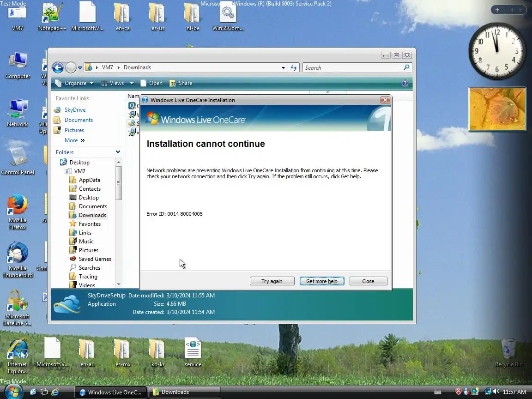This screenshot has width=532, height=399.
Task: Collapse the Folders pane with its chevron
Action: tap(118, 152)
